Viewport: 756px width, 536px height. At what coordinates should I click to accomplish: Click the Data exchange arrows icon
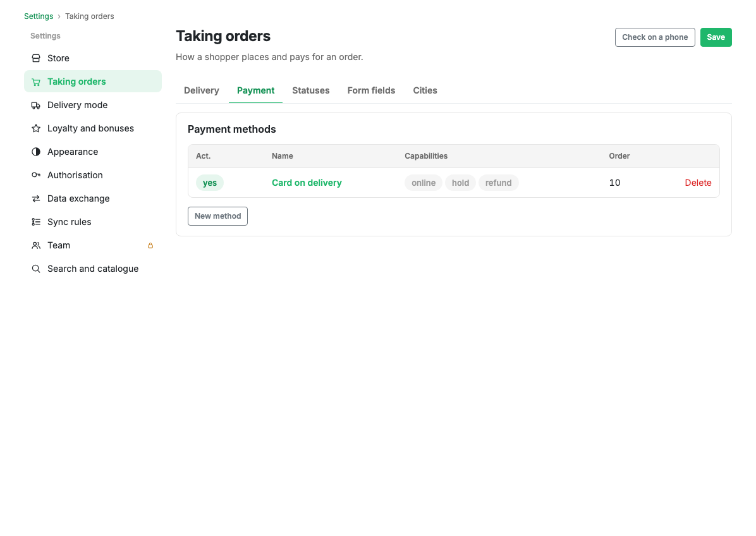coord(35,198)
